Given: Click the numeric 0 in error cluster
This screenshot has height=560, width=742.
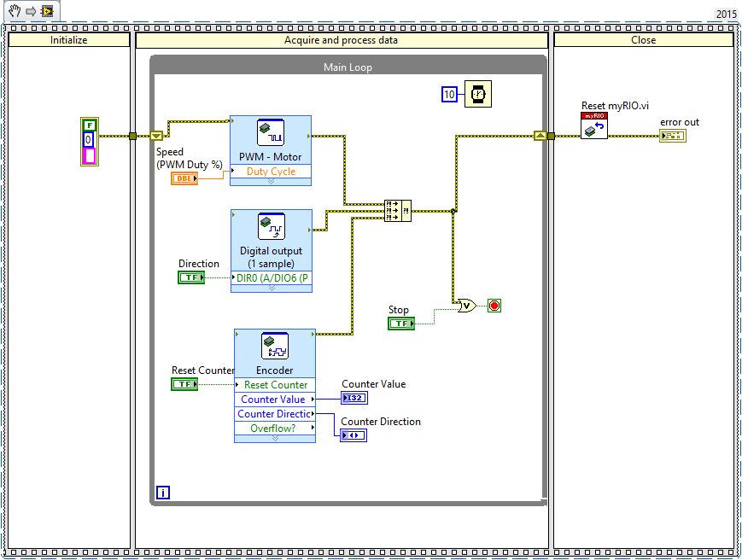Looking at the screenshot, I should coord(88,139).
